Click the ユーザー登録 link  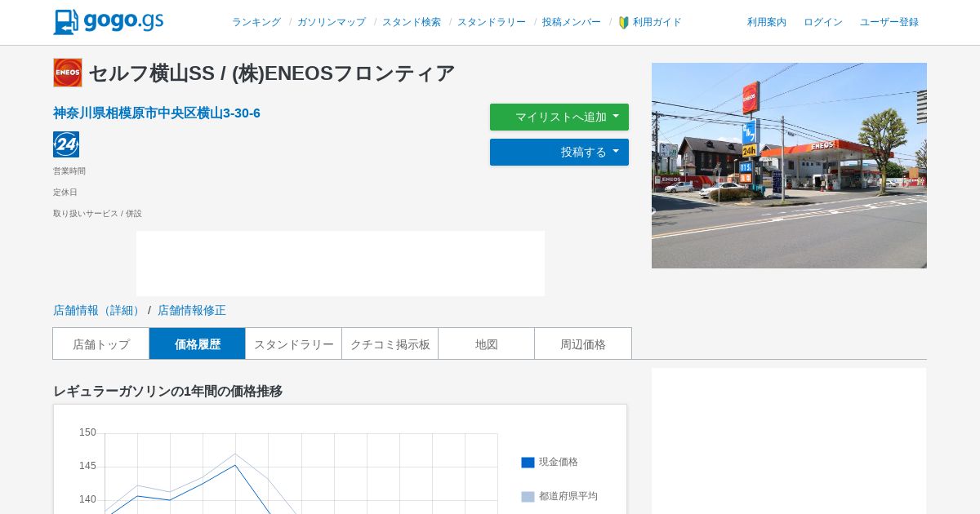[889, 22]
